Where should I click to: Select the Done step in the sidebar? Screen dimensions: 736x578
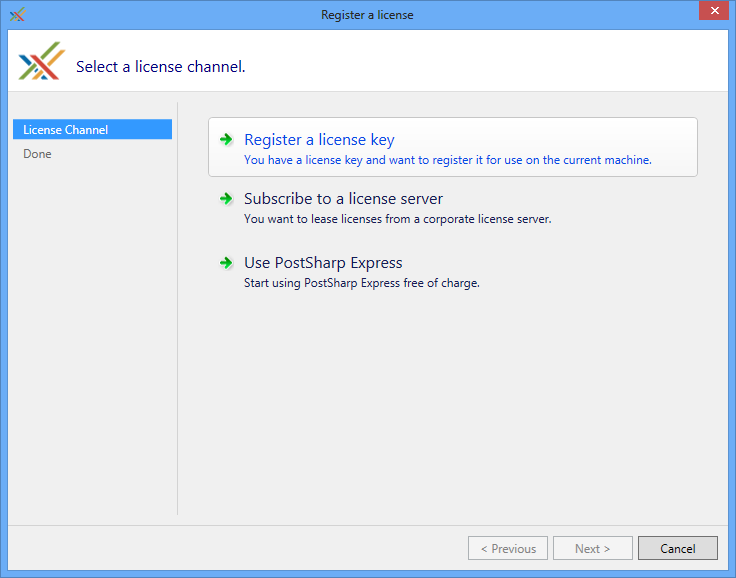coord(38,154)
